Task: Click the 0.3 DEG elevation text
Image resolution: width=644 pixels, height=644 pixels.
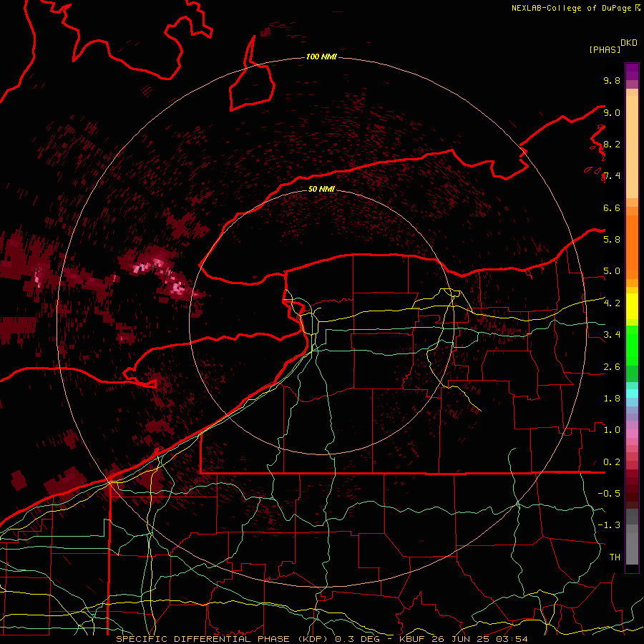Action: [357, 639]
